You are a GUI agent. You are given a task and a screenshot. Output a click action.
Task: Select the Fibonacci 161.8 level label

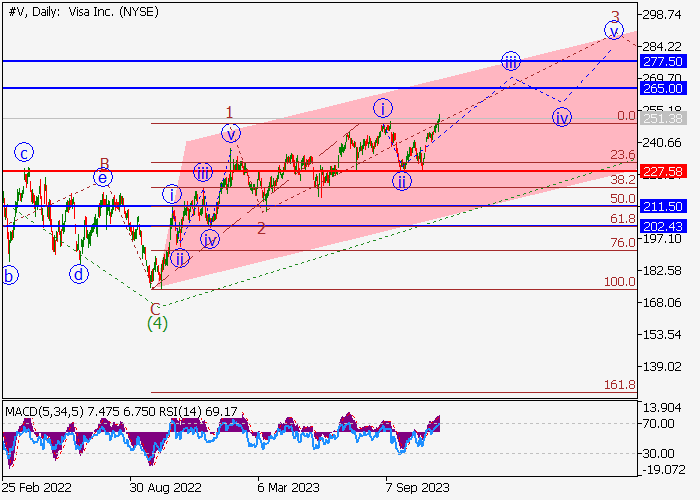[620, 384]
